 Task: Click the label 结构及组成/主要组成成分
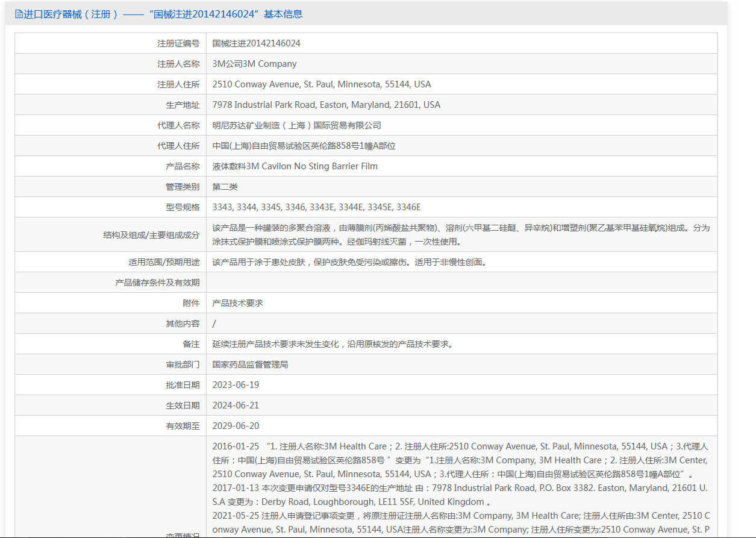point(151,234)
